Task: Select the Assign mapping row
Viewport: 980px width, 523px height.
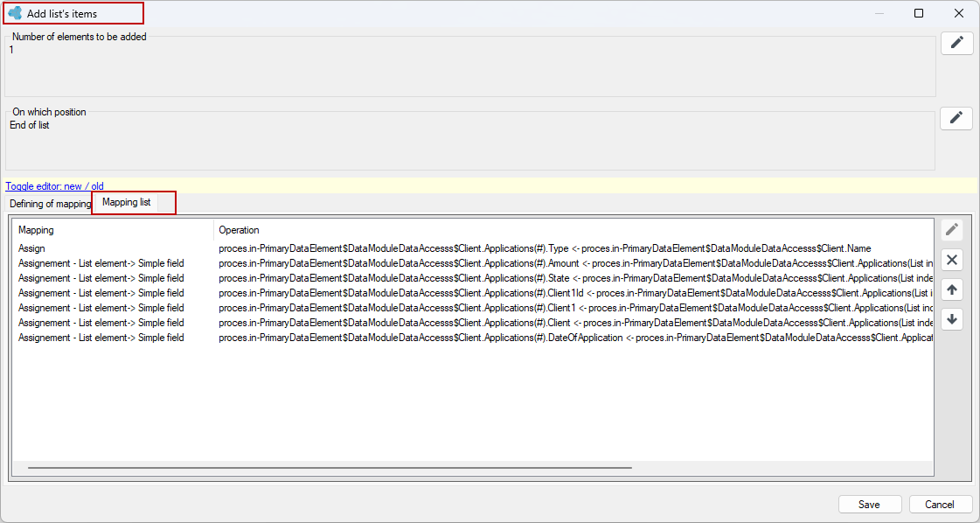Action: [473, 248]
